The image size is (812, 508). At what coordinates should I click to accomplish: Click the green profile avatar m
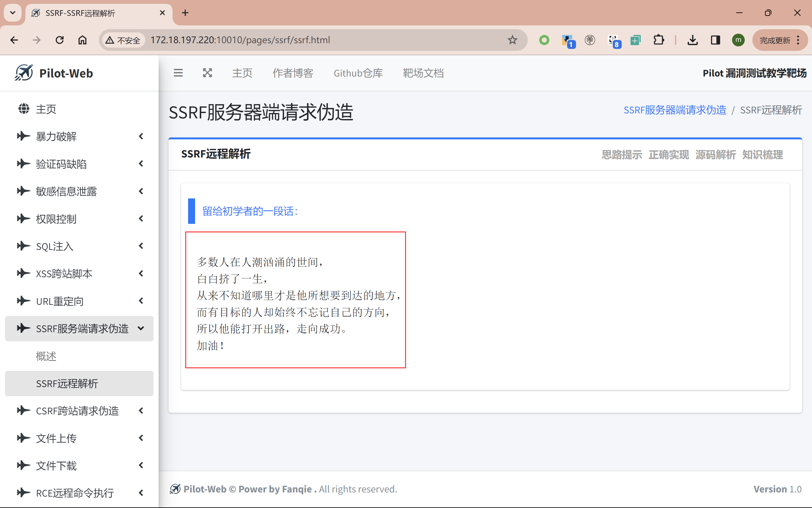click(738, 40)
